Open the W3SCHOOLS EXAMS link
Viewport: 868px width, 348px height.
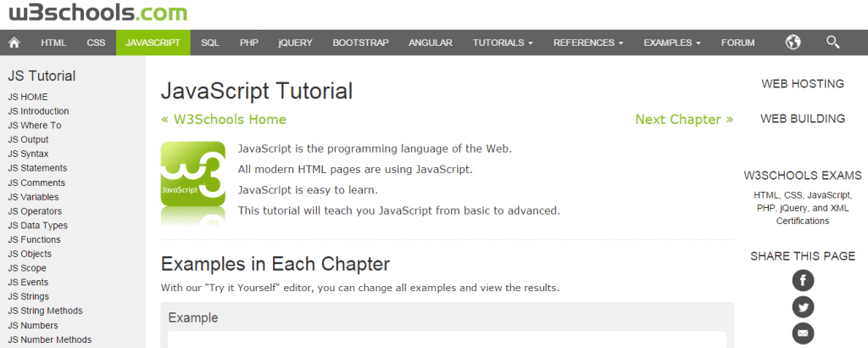click(803, 176)
